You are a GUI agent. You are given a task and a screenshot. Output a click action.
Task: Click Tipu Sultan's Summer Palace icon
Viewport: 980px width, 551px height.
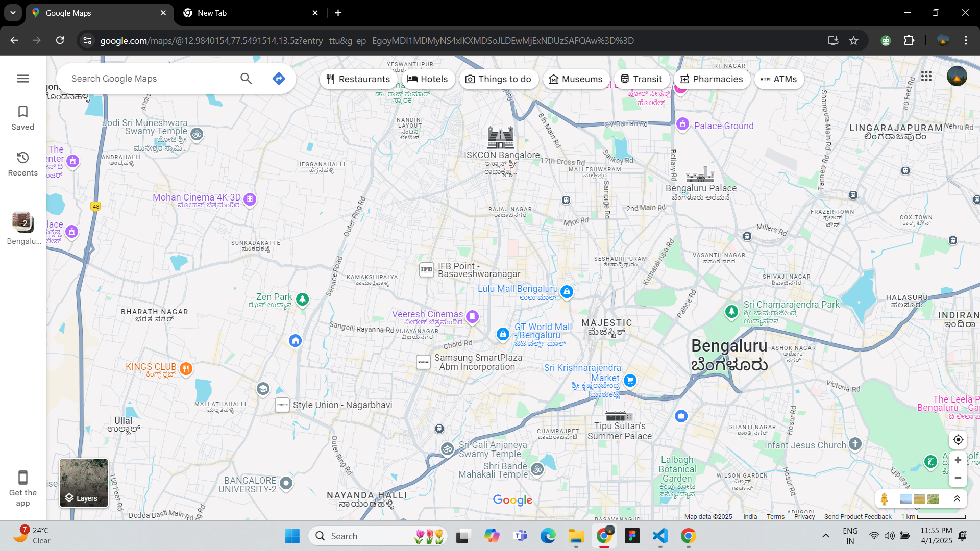click(x=619, y=416)
